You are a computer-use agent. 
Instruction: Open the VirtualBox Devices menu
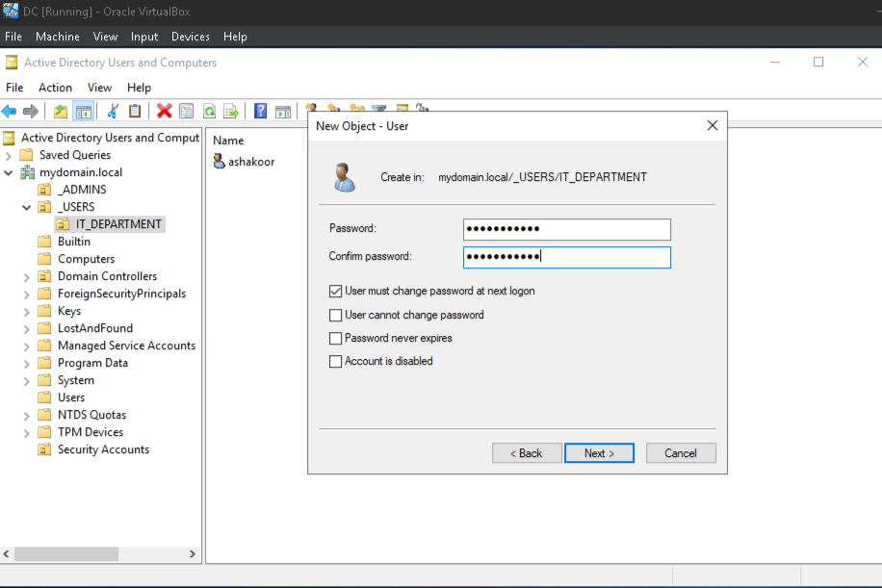[x=190, y=37]
